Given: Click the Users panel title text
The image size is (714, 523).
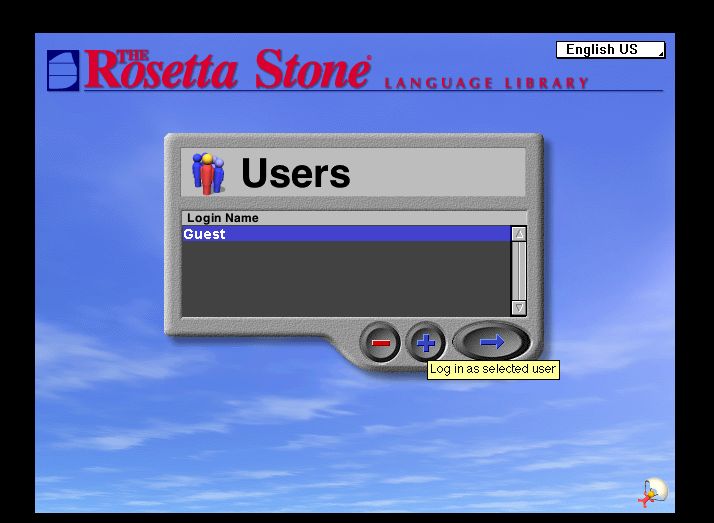Looking at the screenshot, I should (x=296, y=173).
